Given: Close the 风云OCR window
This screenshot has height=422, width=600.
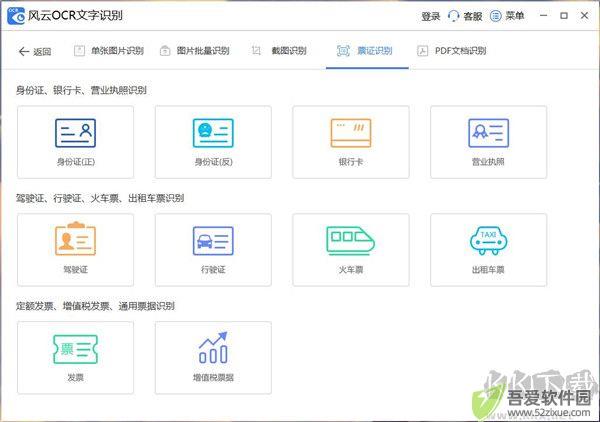Looking at the screenshot, I should [584, 16].
